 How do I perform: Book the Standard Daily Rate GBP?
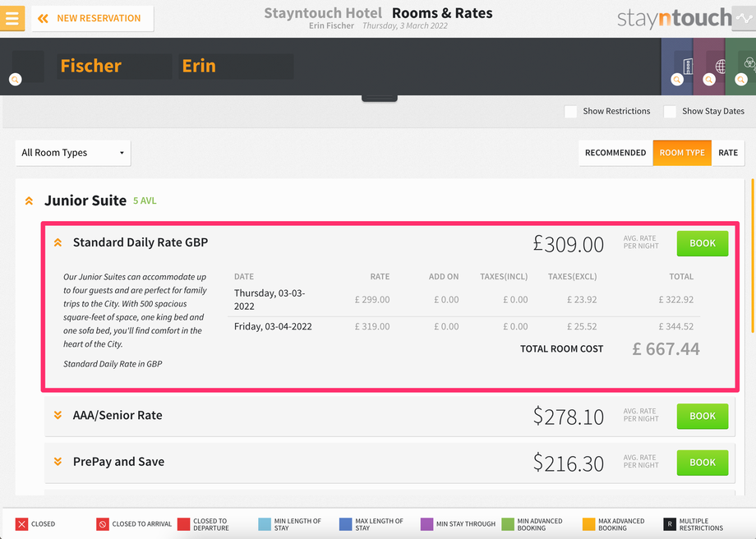click(703, 243)
